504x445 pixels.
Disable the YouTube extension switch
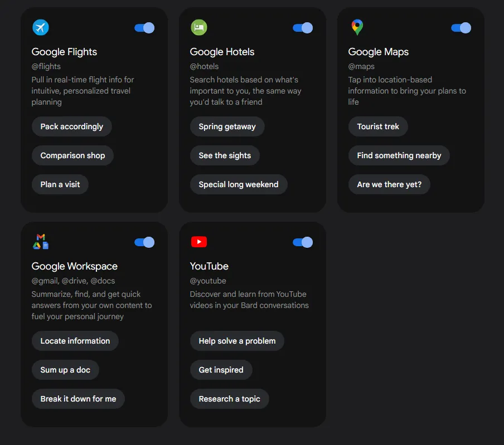pos(303,242)
